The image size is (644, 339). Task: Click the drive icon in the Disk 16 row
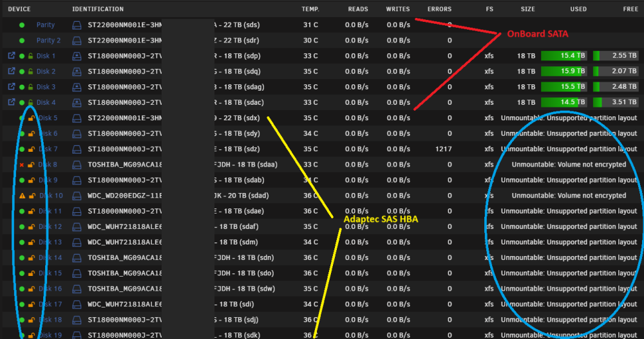[77, 289]
